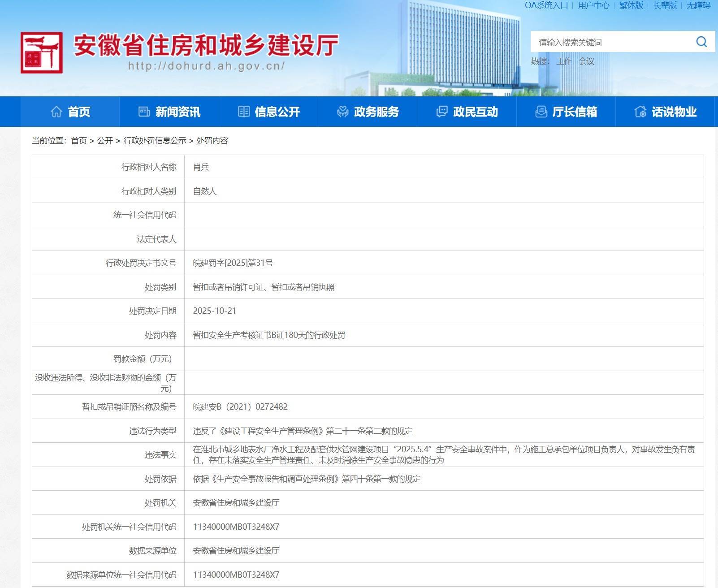Switch to 繁体版 version
The image size is (718, 588).
(x=631, y=6)
